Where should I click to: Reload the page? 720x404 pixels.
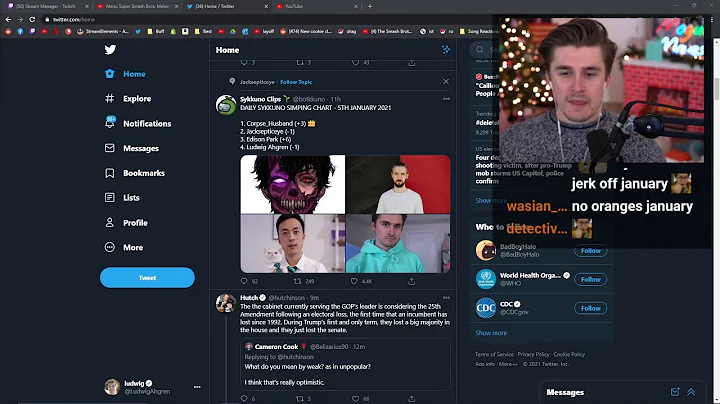[32, 19]
